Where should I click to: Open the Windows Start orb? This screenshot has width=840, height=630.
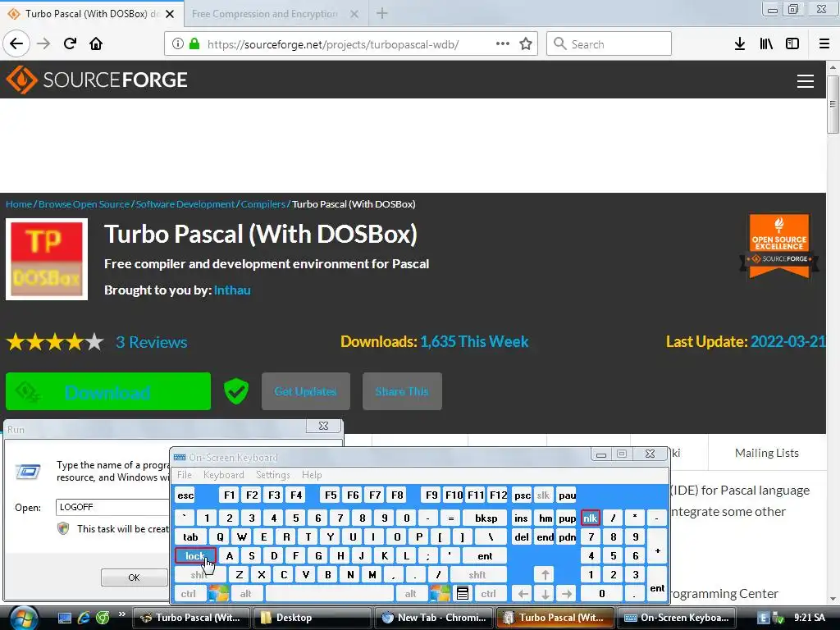(23, 618)
